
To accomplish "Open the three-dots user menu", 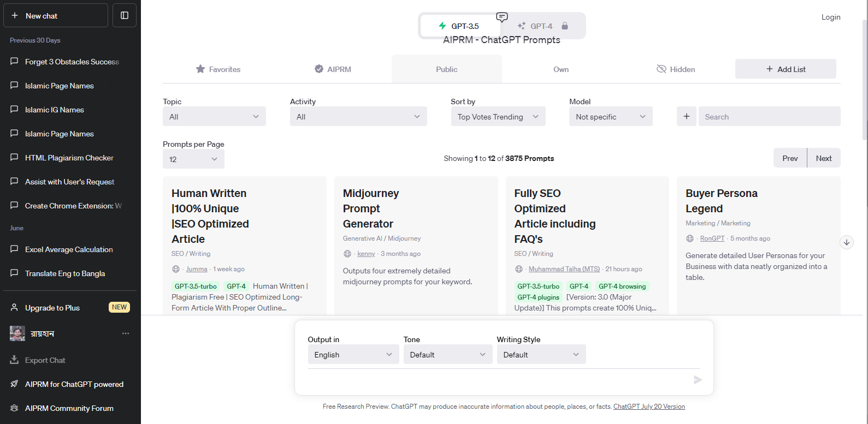I will coord(126,333).
